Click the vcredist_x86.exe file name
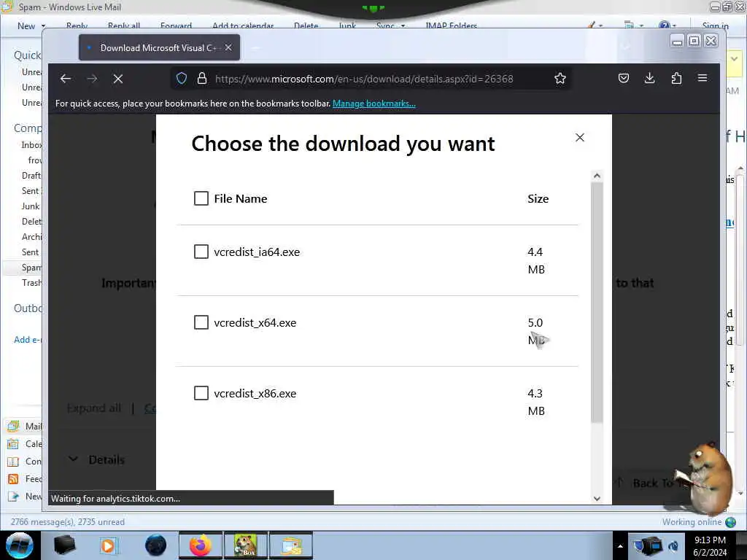 tap(255, 394)
